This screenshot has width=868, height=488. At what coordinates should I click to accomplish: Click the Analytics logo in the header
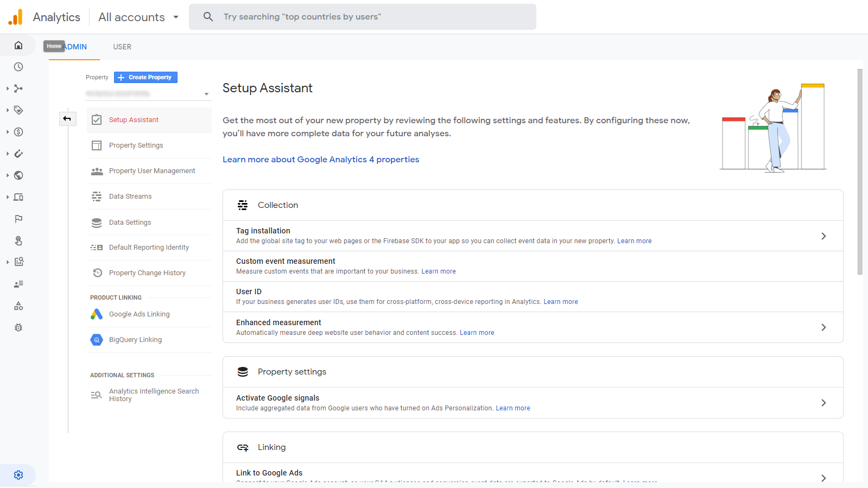[x=16, y=17]
